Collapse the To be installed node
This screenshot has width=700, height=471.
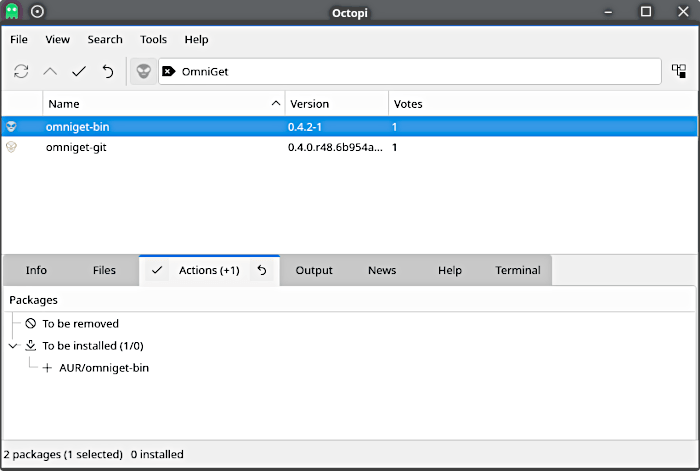13,346
